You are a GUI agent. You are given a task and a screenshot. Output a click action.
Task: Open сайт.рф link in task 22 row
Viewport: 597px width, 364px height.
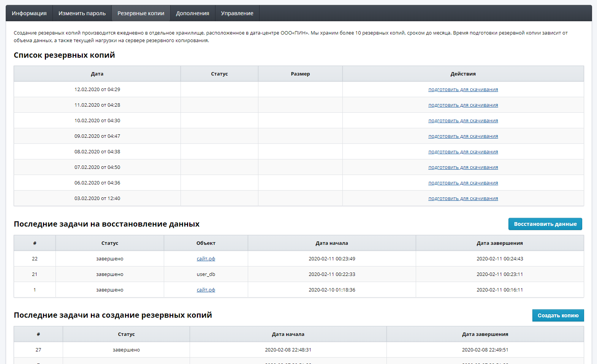[x=206, y=259]
